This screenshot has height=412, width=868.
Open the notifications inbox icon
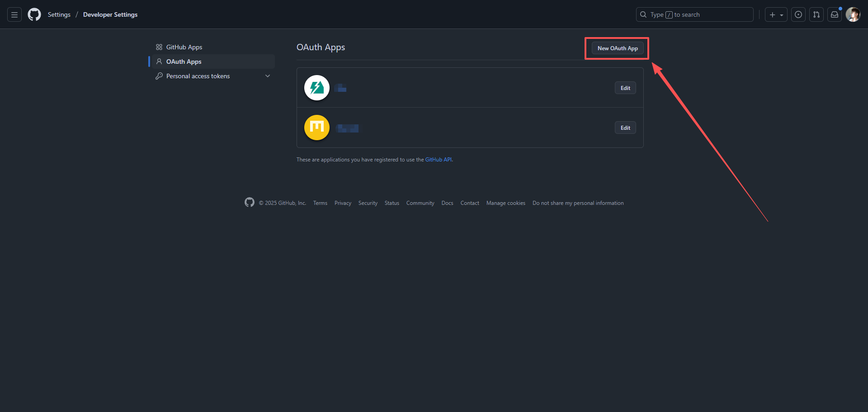tap(835, 14)
